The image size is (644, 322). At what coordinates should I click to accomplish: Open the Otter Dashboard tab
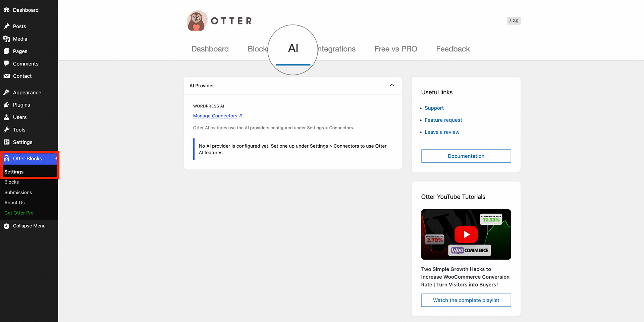pyautogui.click(x=210, y=49)
